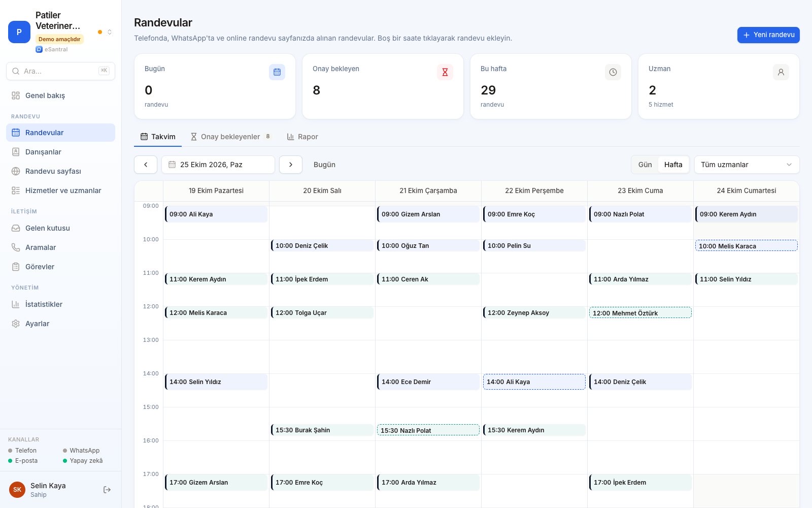Switch calendar to Gün view
Viewport: 812px width, 508px height.
(x=645, y=165)
